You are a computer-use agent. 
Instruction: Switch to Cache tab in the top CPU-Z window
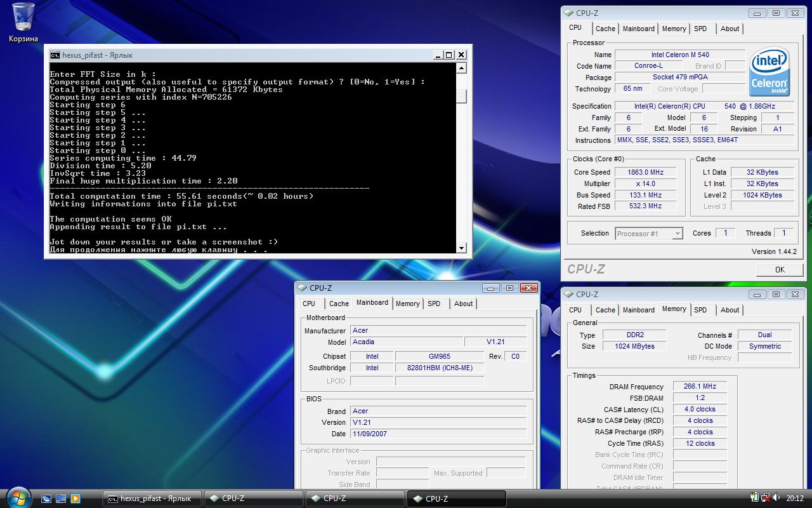pos(605,29)
